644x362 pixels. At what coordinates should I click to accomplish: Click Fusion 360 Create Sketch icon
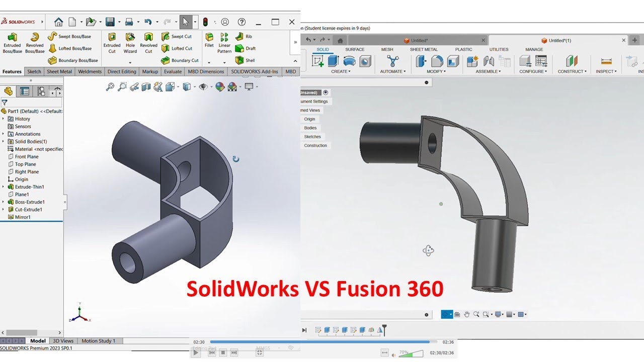(x=318, y=61)
